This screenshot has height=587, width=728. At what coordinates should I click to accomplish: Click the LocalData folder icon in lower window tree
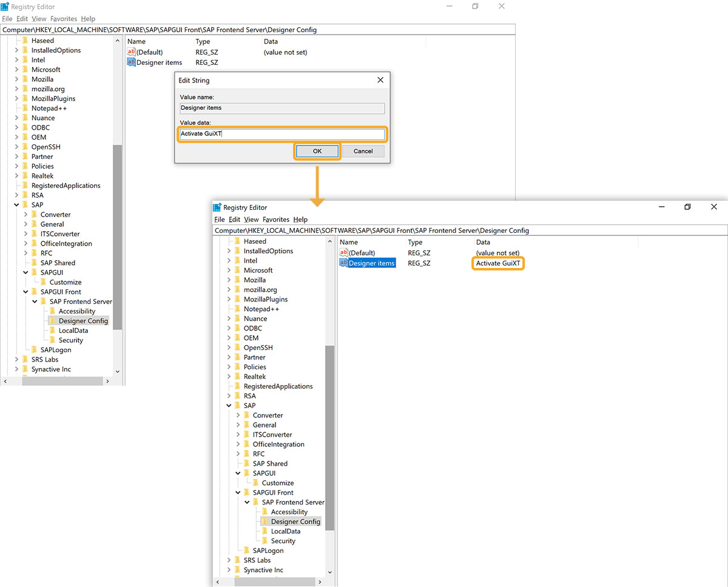(x=265, y=531)
